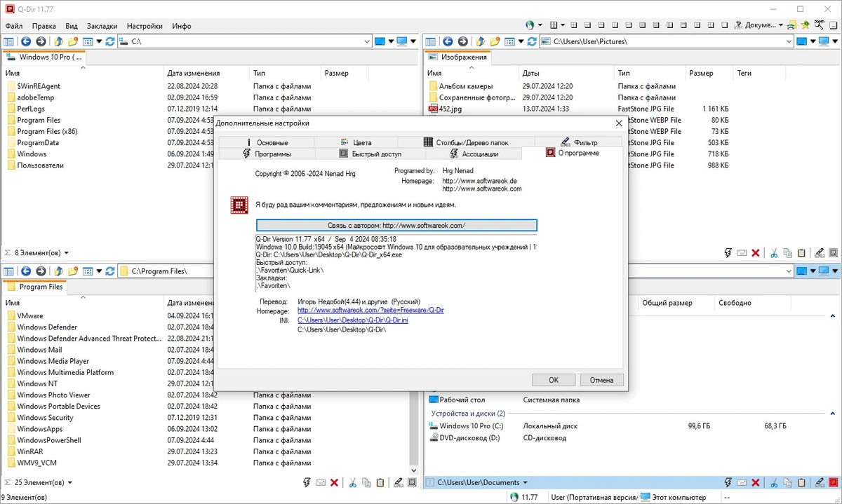Open the C:\Users\User\Documents path dropdown
The height and width of the screenshot is (504, 842).
pos(526,482)
